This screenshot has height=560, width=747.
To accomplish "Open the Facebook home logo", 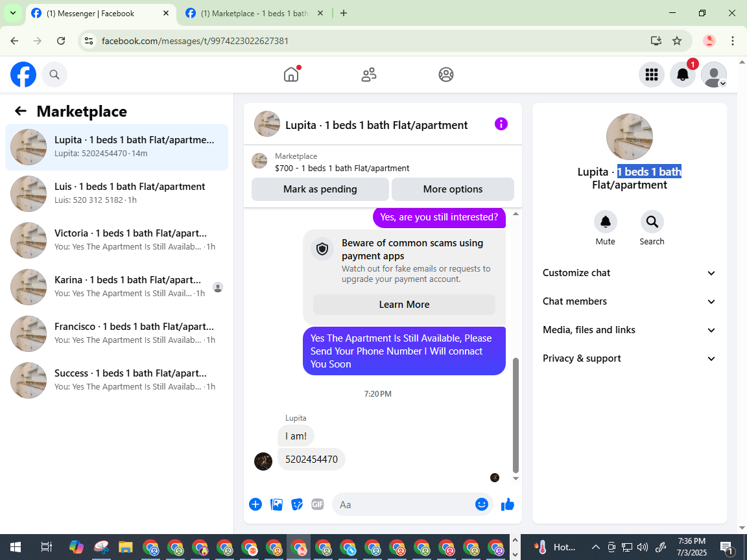I will pos(23,75).
